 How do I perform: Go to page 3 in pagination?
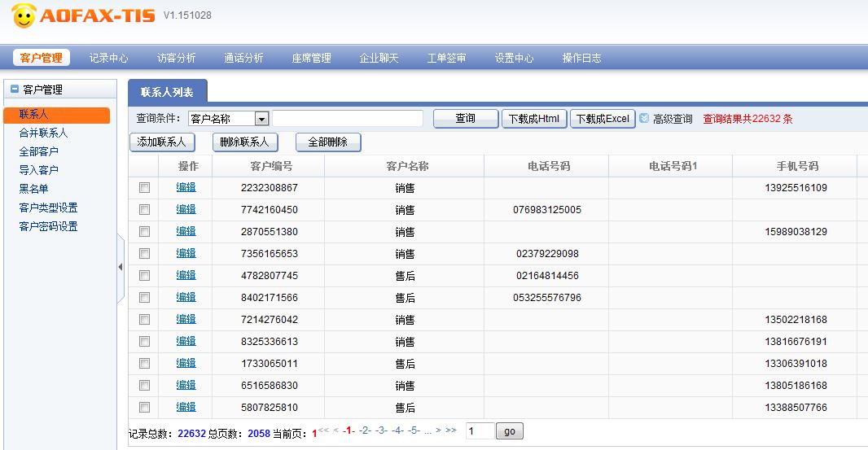381,430
